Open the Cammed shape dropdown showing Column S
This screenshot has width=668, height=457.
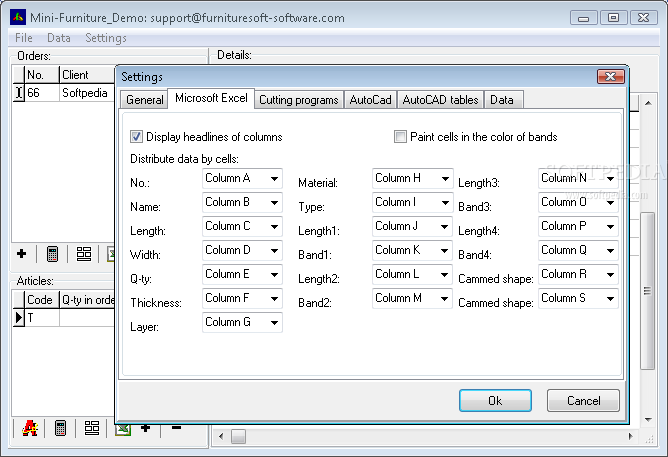578,298
